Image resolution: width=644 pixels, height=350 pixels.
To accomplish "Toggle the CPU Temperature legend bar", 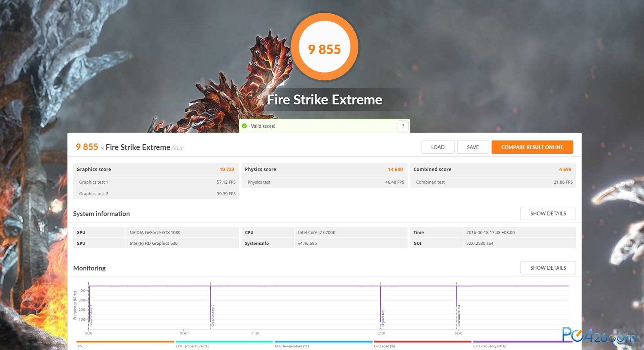I will coord(224,342).
